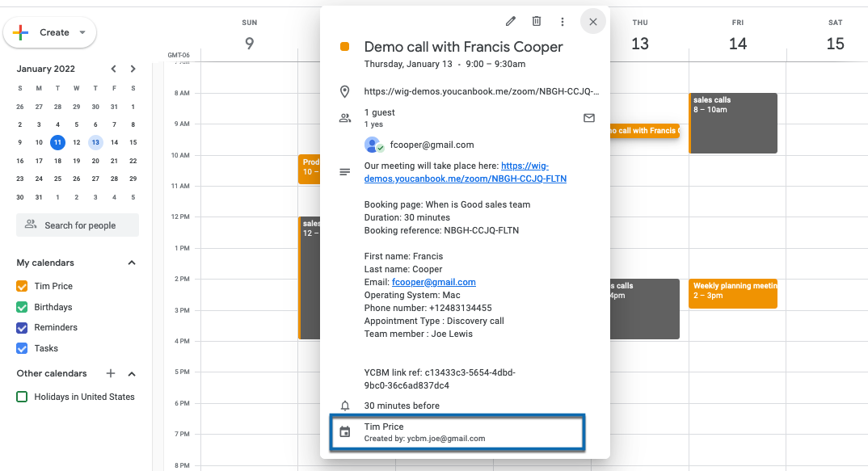This screenshot has width=868, height=471.
Task: Open the Create dropdown arrow
Action: click(x=82, y=32)
